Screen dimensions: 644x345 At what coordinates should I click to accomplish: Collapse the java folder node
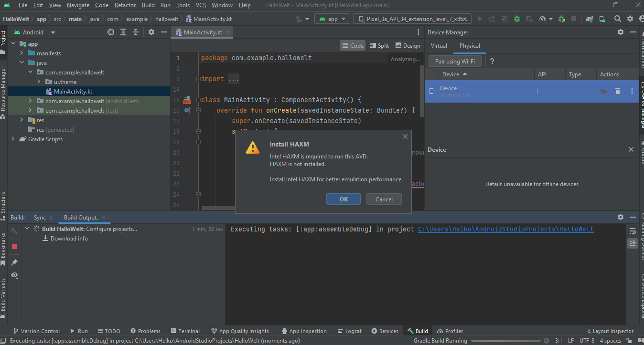[22, 63]
